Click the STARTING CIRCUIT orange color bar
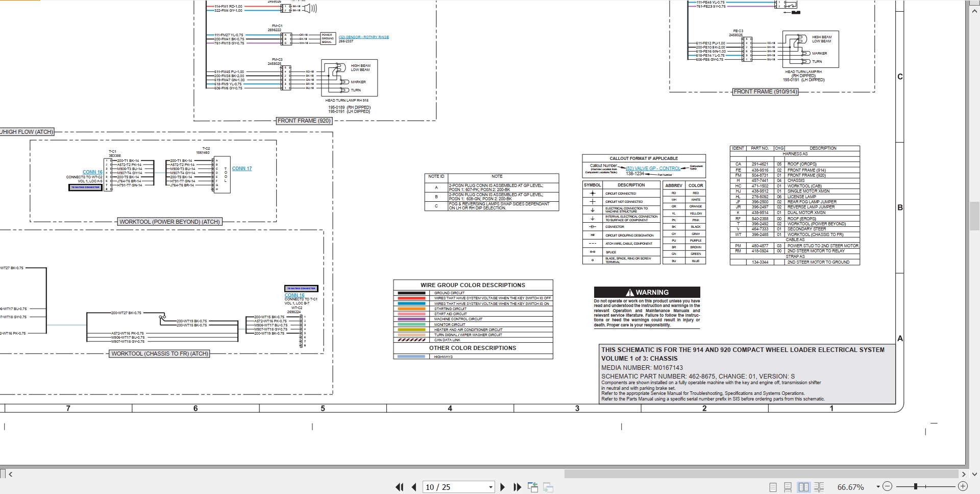The width and height of the screenshot is (980, 494). pyautogui.click(x=411, y=309)
